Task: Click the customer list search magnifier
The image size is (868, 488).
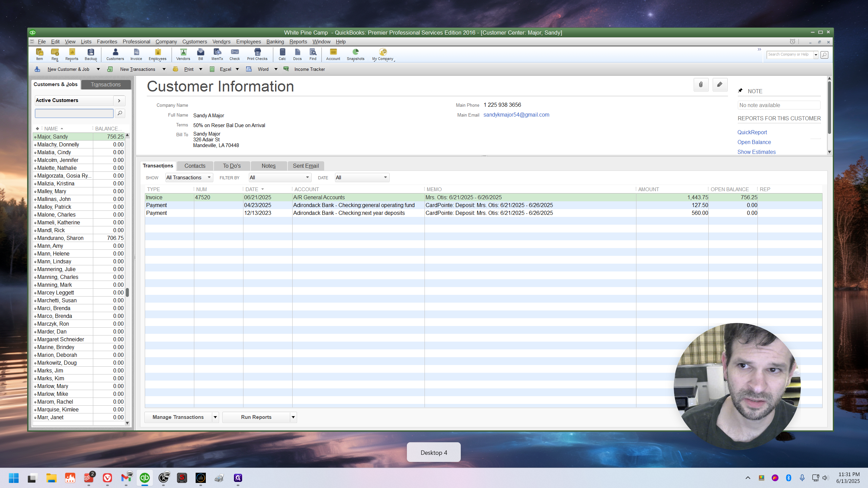Action: 120,113
